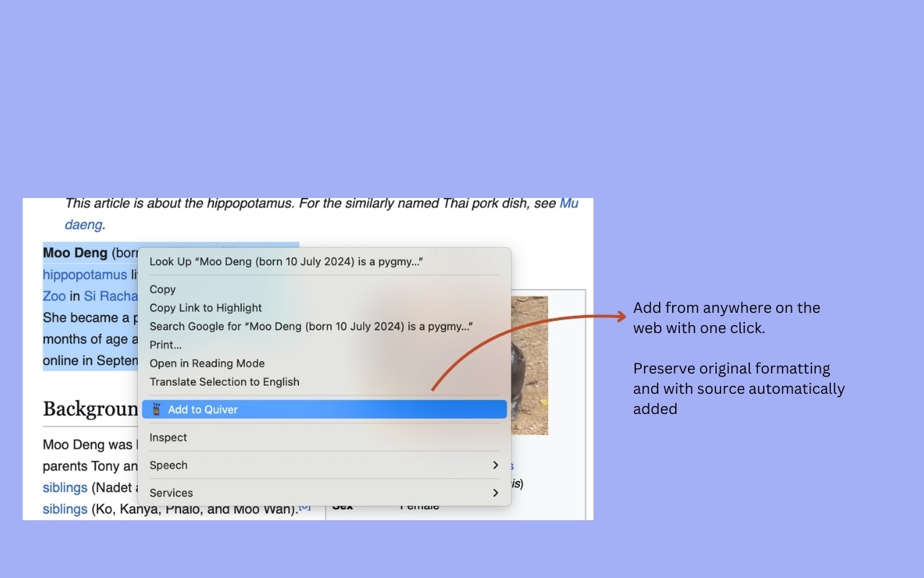The height and width of the screenshot is (578, 924).
Task: Expand the Services submenu arrow
Action: 495,493
